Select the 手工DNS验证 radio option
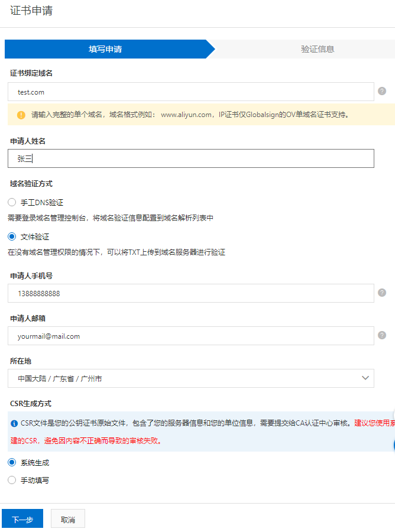Viewport: 395px width, 532px height. click(x=12, y=202)
